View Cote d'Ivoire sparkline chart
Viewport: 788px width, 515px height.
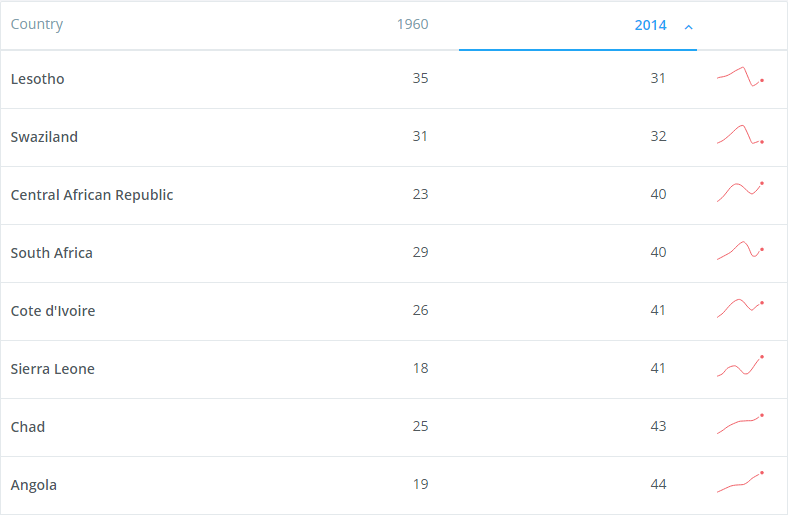pyautogui.click(x=740, y=308)
